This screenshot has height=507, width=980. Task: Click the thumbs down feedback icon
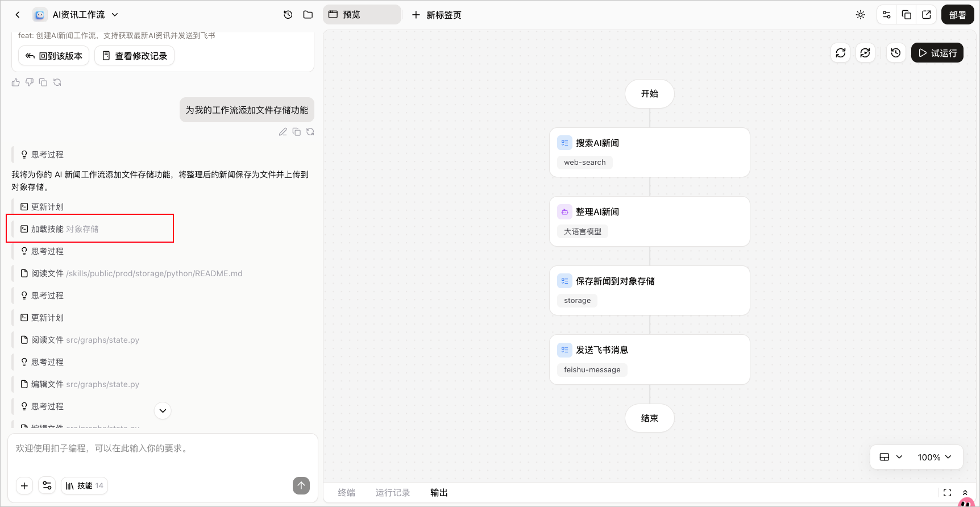(x=30, y=82)
